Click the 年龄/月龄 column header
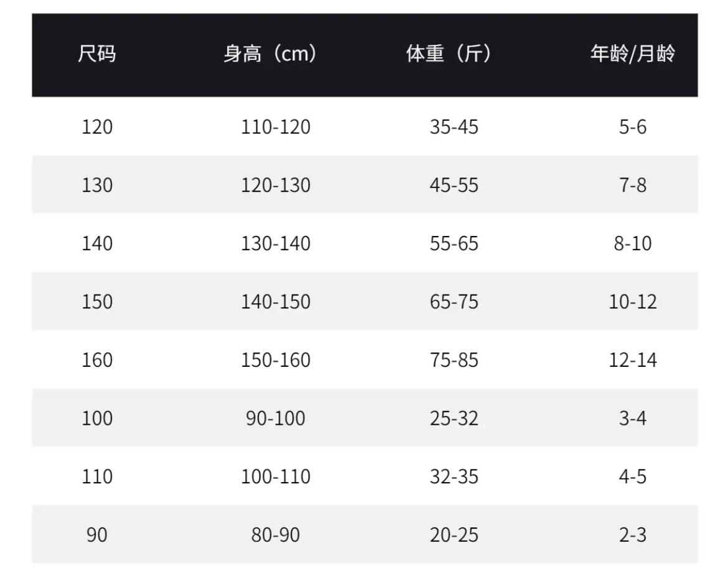Image resolution: width=728 pixels, height=586 pixels. pos(632,55)
